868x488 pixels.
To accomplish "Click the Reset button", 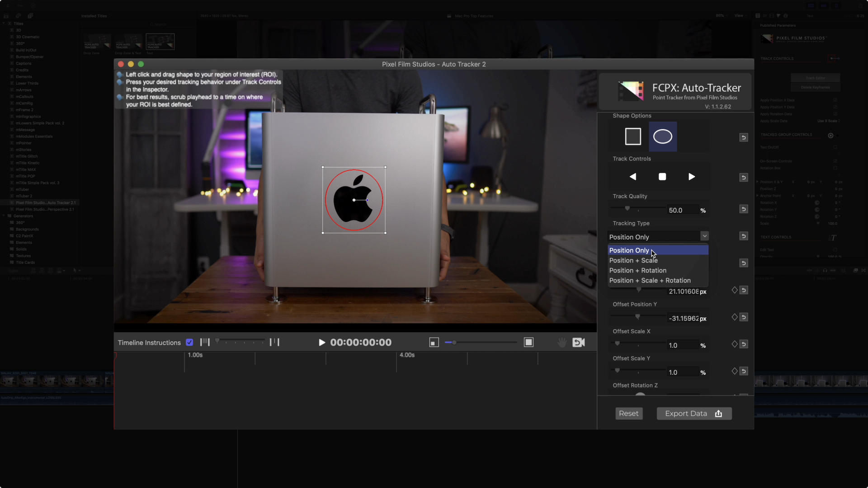I will [628, 413].
